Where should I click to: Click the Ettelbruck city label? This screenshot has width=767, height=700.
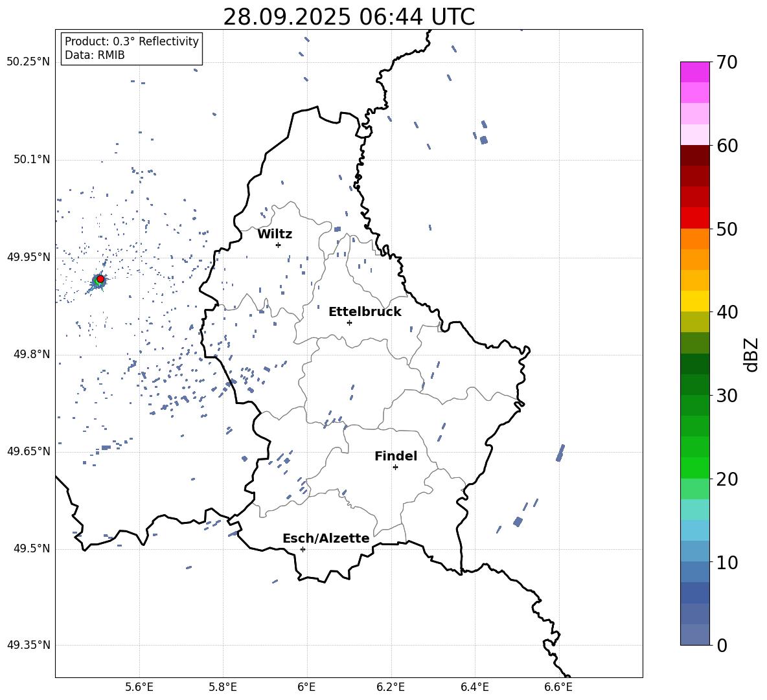365,312
